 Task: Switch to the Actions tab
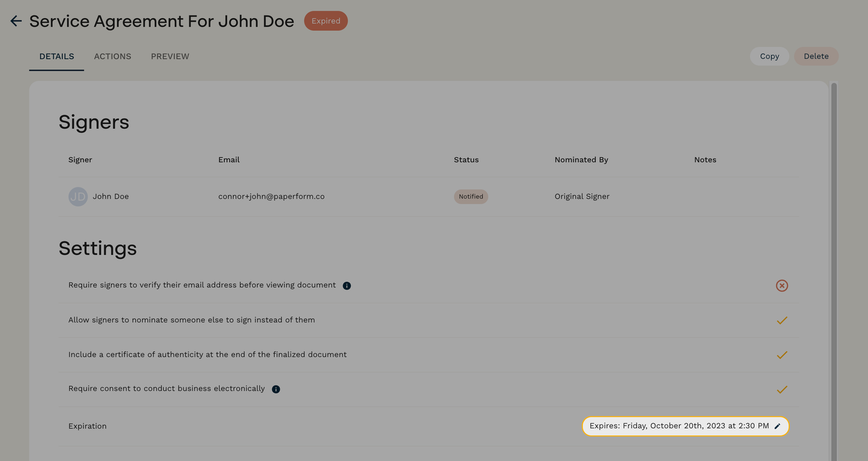112,56
